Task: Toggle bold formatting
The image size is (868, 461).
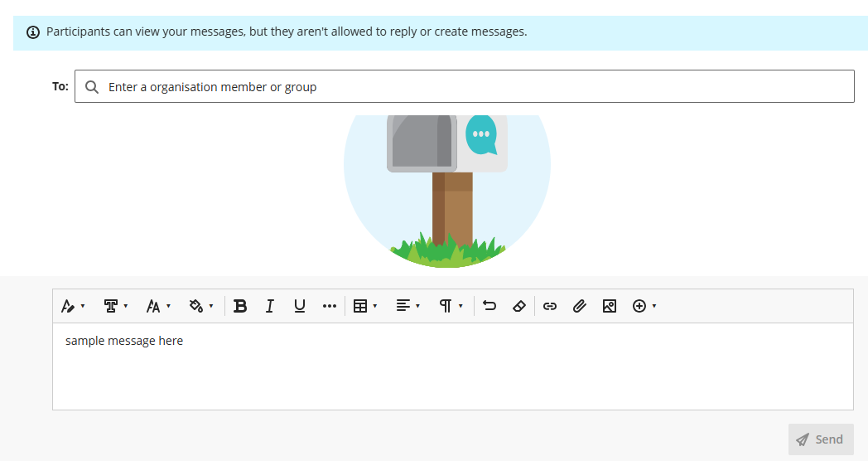Action: (240, 306)
